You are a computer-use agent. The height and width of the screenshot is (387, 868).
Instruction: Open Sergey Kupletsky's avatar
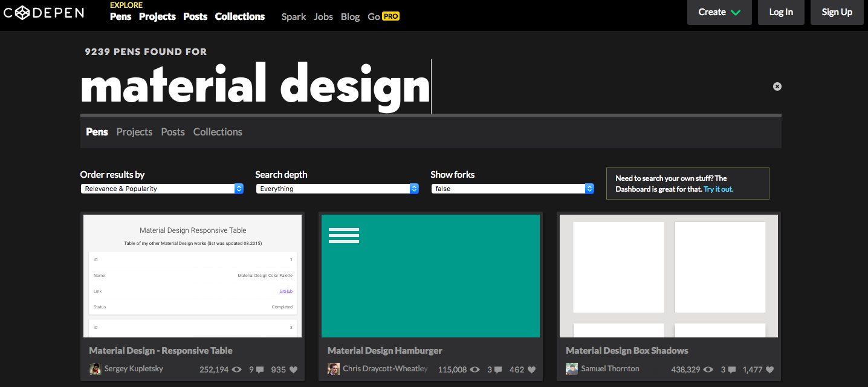pyautogui.click(x=95, y=369)
